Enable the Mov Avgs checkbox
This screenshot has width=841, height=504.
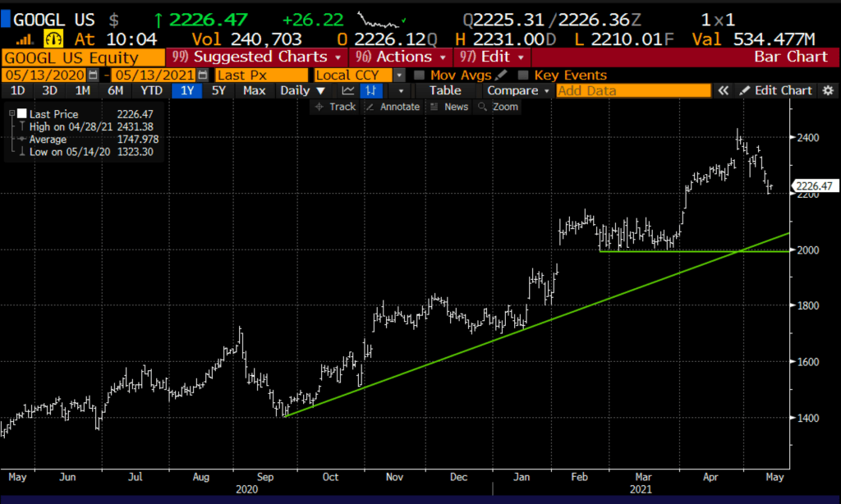coord(421,75)
